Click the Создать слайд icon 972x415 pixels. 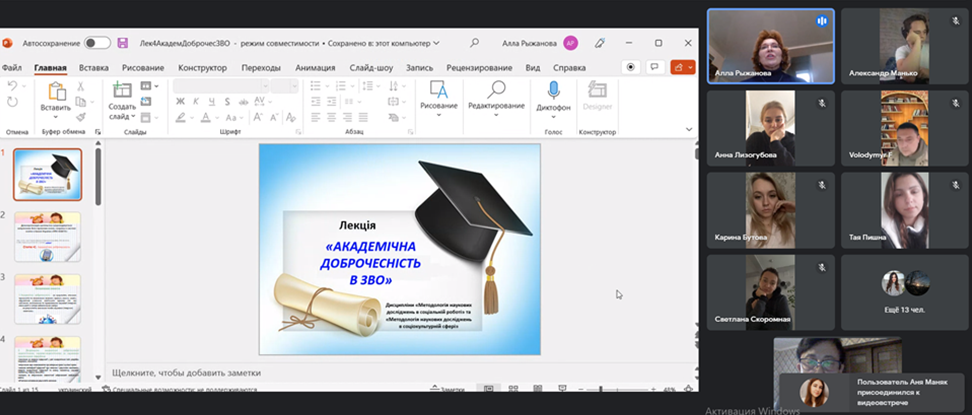pos(122,91)
